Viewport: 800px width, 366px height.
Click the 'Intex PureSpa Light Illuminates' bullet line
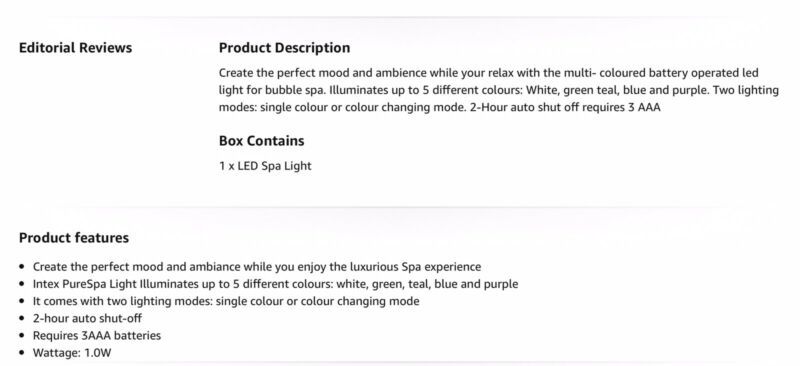pyautogui.click(x=276, y=284)
